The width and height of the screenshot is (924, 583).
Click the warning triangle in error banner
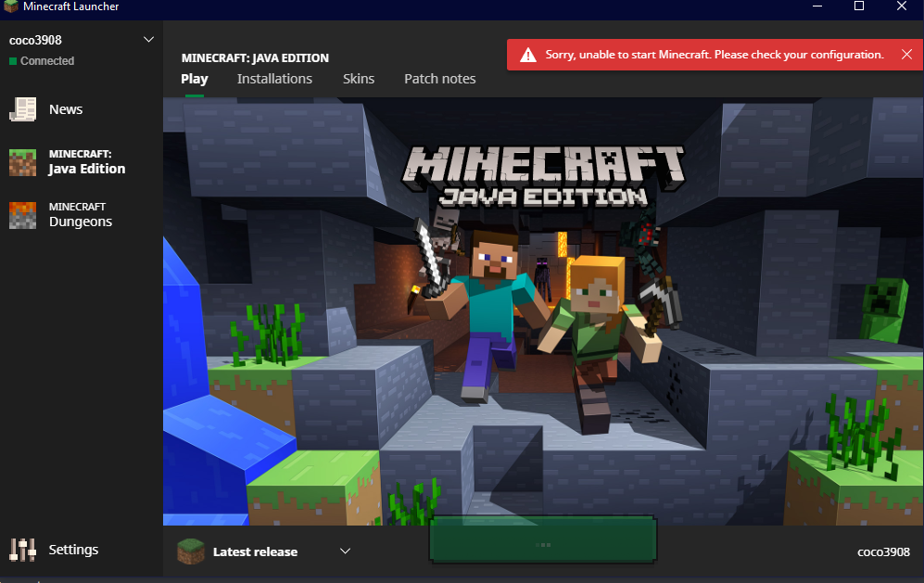(528, 55)
